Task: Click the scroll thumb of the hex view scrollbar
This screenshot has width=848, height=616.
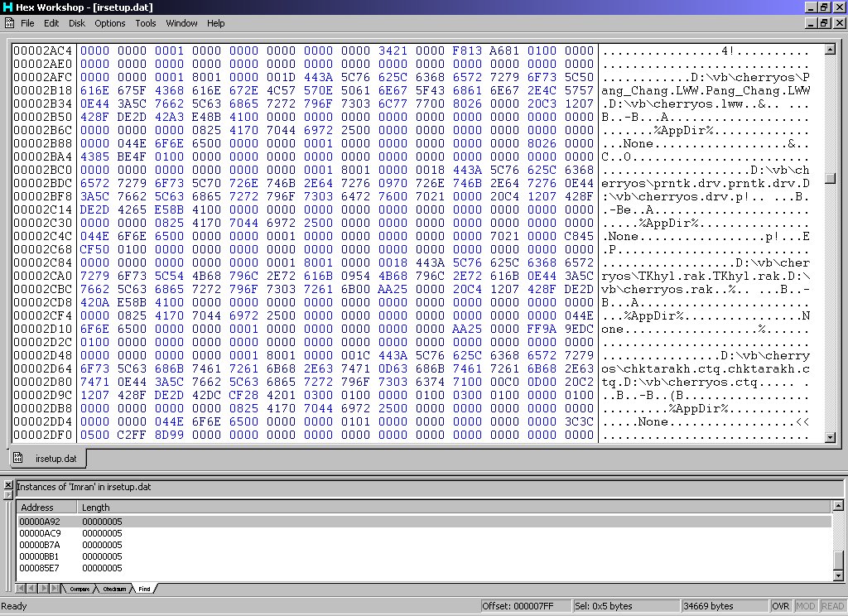Action: (830, 179)
